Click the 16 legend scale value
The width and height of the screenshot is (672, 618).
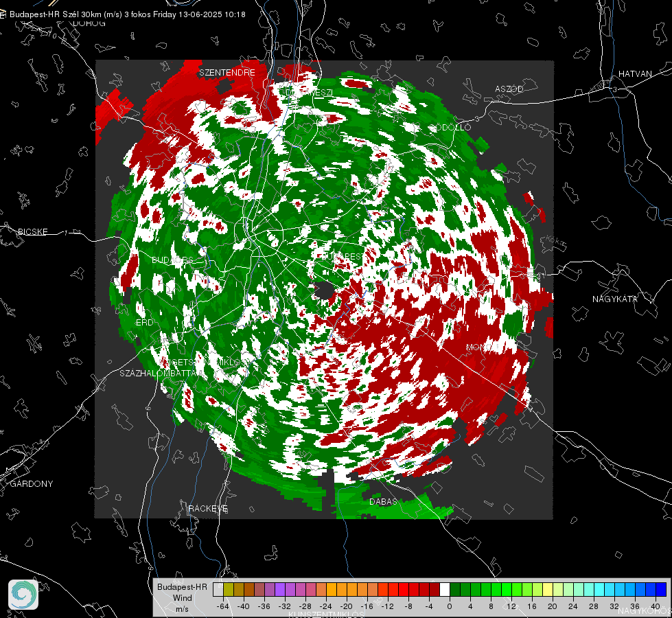point(532,606)
